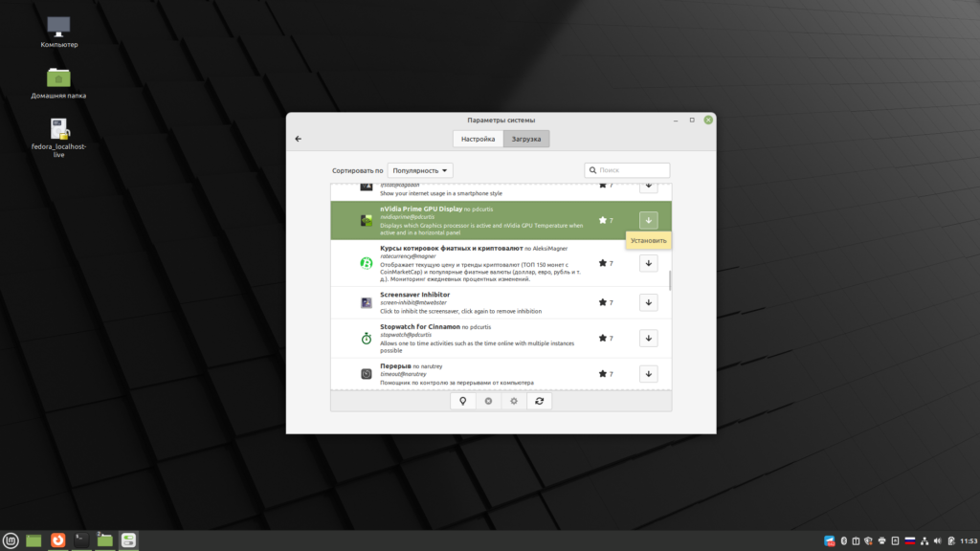Click the lightbulb info button in bottom toolbar
980x551 pixels.
pyautogui.click(x=463, y=401)
